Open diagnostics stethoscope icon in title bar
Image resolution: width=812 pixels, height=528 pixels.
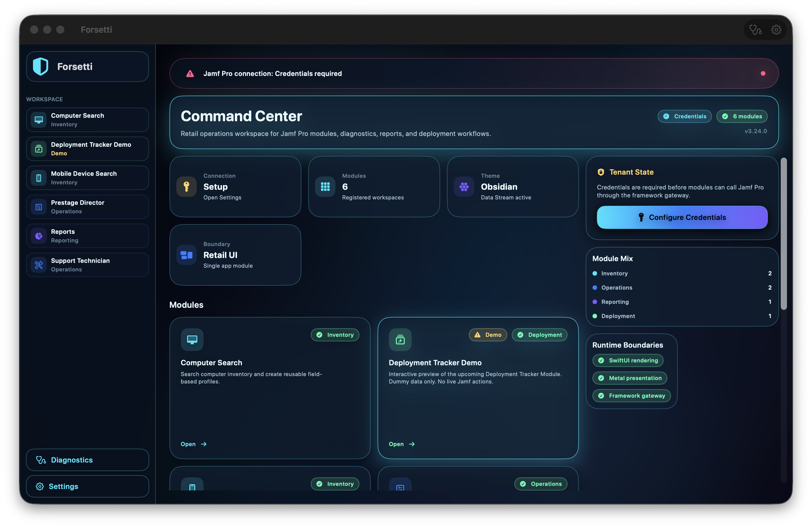(x=755, y=30)
